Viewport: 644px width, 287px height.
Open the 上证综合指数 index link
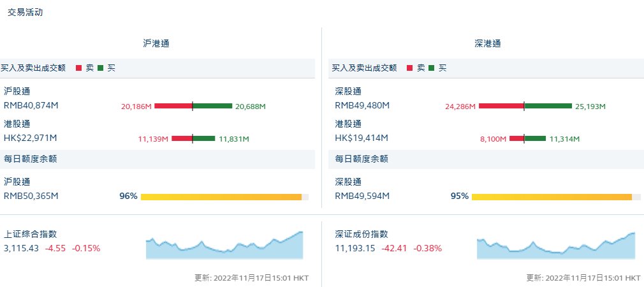34,235
